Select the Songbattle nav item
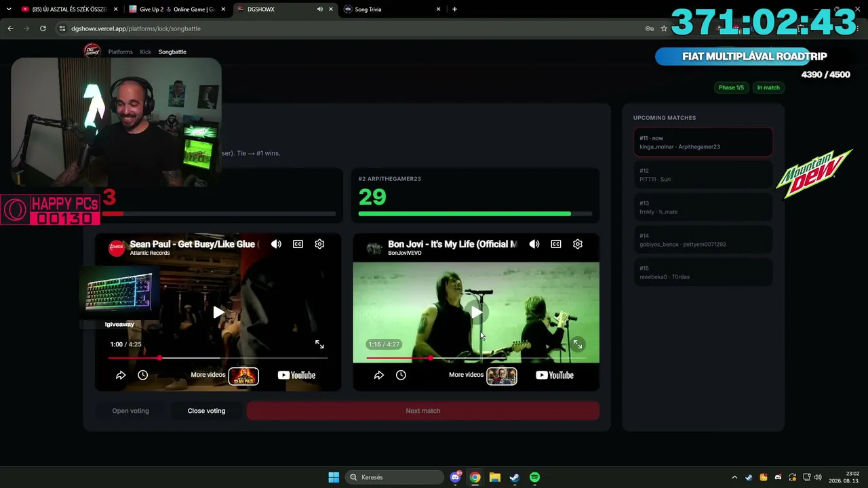This screenshot has width=868, height=488. tap(172, 52)
